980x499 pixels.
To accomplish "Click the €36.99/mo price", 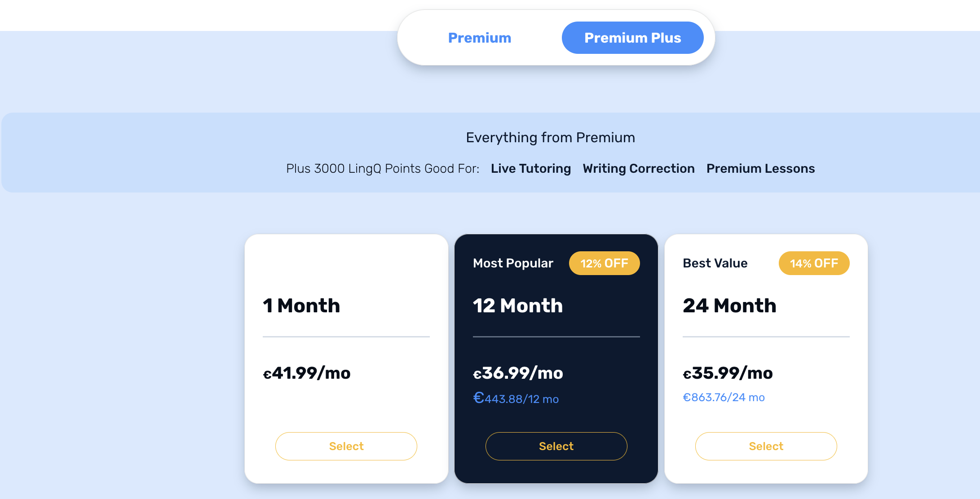I will point(518,373).
